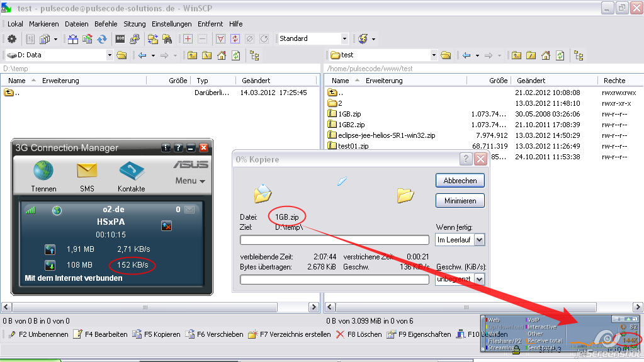Image resolution: width=644 pixels, height=362 pixels.
Task: Go to remote parent directory icon
Action: coord(516,55)
